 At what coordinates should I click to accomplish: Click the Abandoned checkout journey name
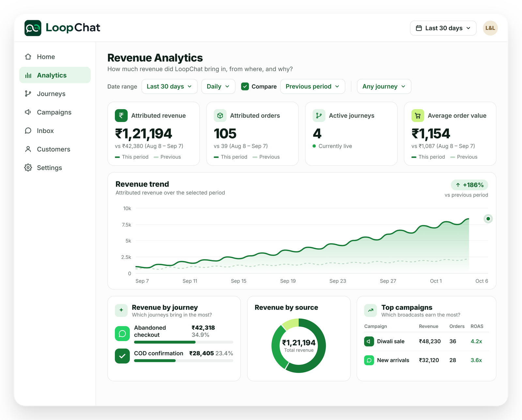point(150,331)
